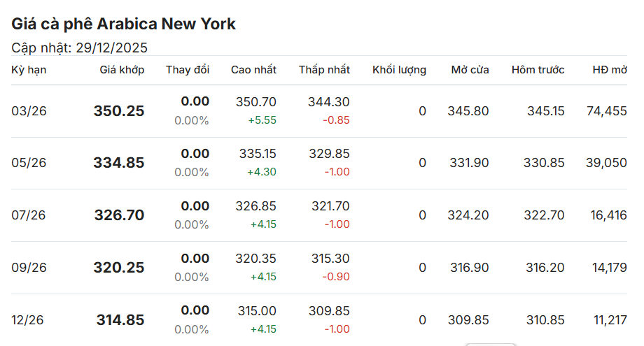Click the 320.25 matched price
Screen dimensions: 644x346
pyautogui.click(x=119, y=268)
